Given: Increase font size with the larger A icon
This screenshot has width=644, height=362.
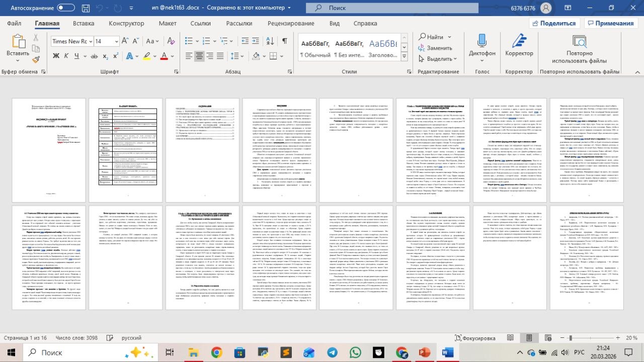Looking at the screenshot, I should click(125, 41).
